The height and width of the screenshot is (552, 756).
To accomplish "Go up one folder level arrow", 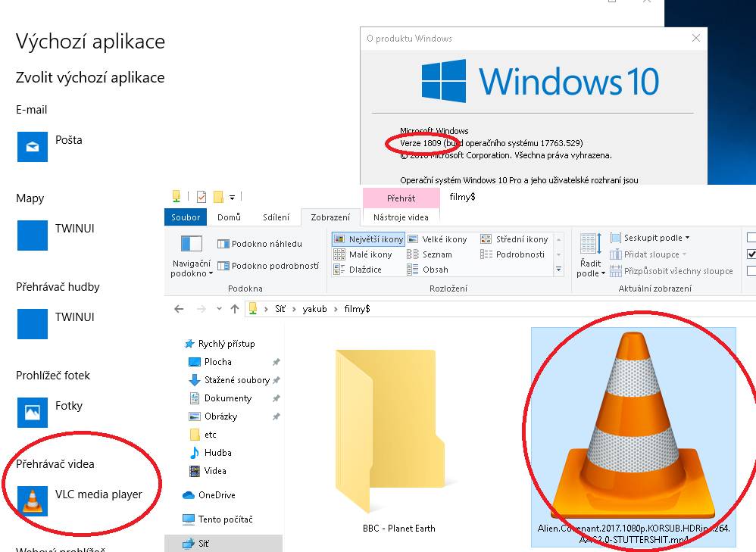I will (235, 309).
